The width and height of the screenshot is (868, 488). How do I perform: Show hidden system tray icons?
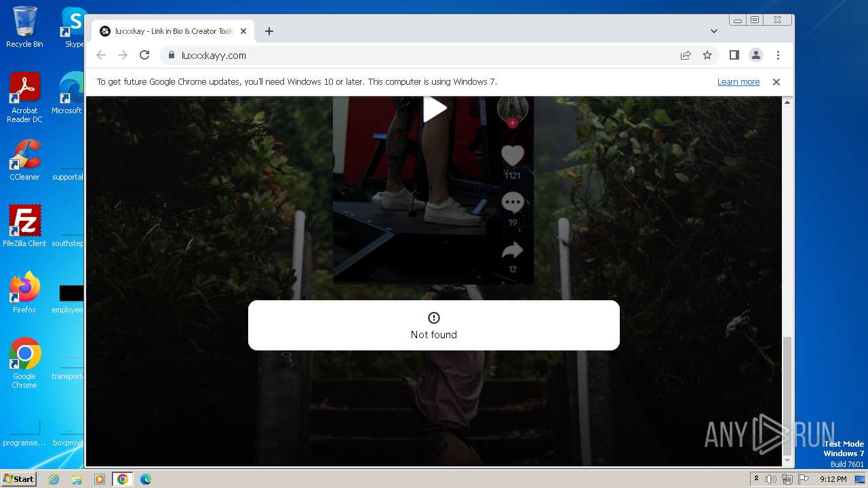[756, 479]
